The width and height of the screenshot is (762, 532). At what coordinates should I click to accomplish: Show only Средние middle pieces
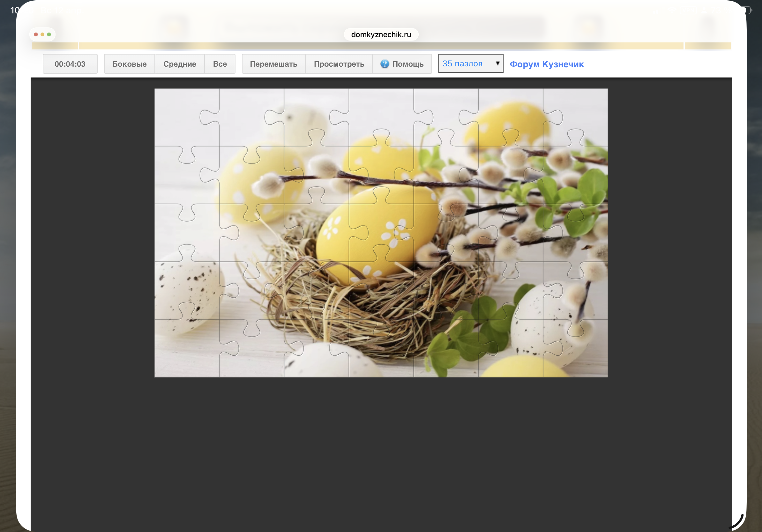(180, 64)
